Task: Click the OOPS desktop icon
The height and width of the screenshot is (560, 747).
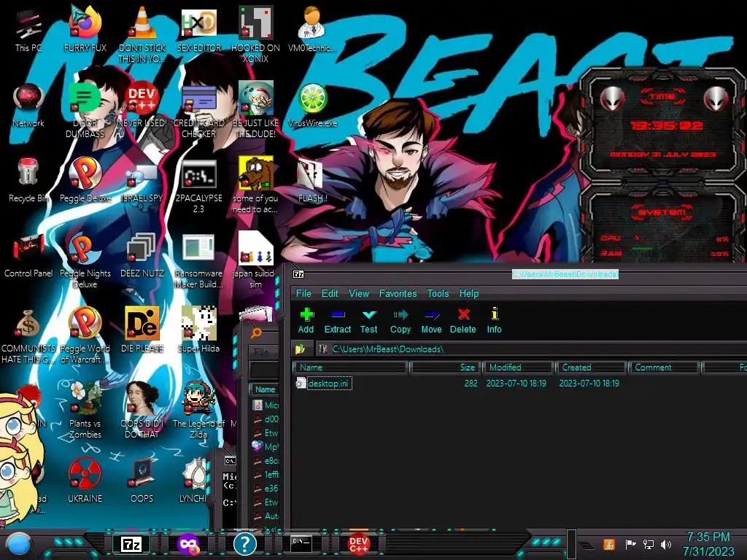Action: 142,481
